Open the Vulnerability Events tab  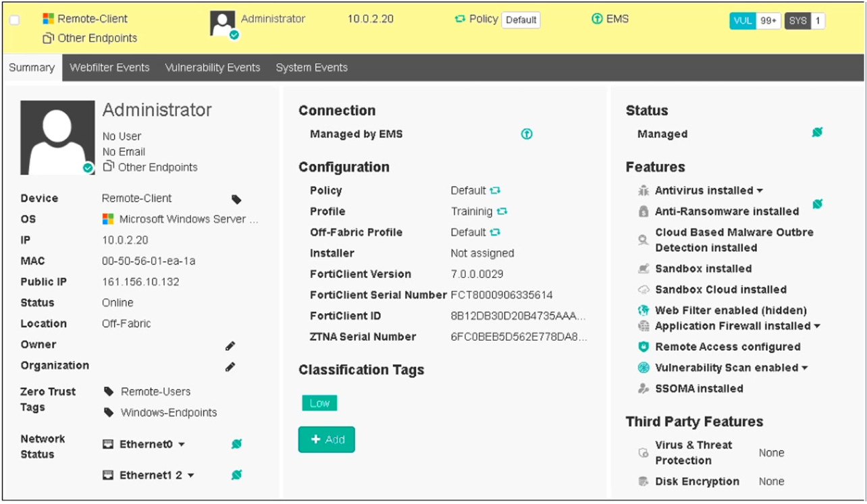click(x=212, y=67)
